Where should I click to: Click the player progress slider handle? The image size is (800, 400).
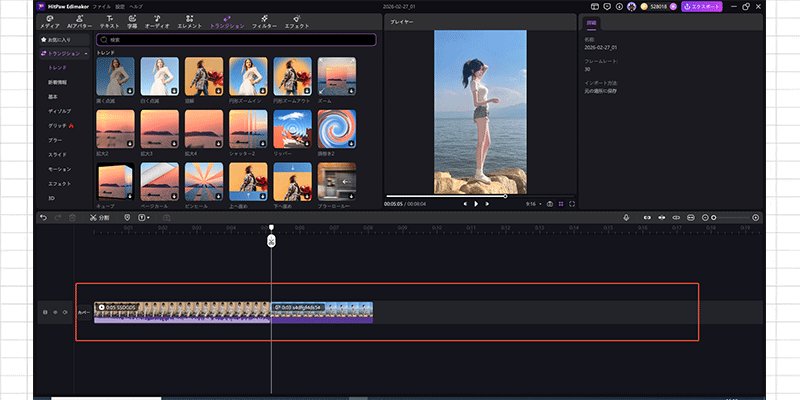coord(505,196)
